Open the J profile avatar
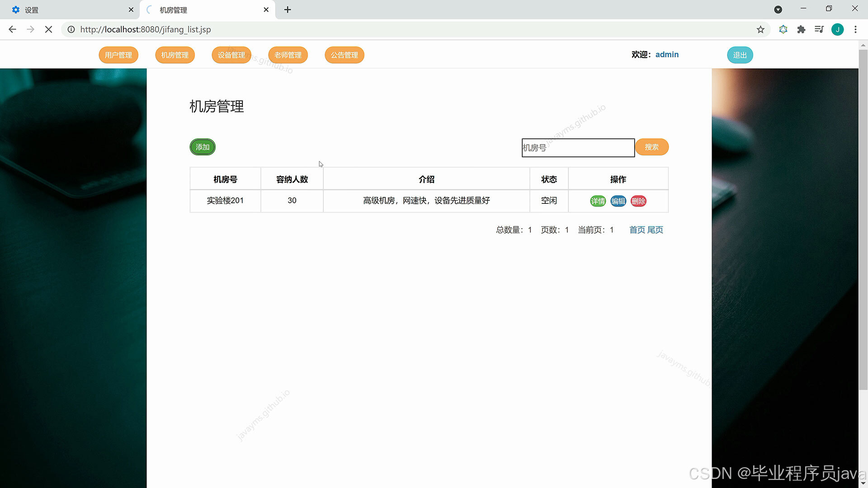This screenshot has height=488, width=868. click(837, 29)
